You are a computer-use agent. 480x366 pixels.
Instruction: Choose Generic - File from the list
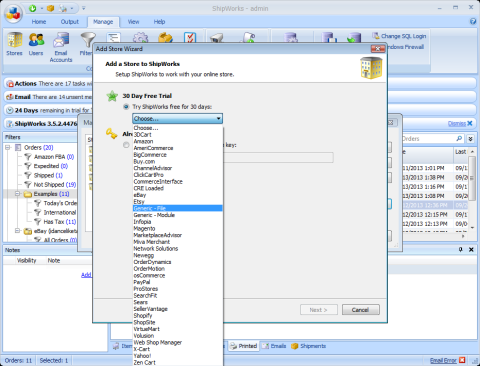click(177, 208)
